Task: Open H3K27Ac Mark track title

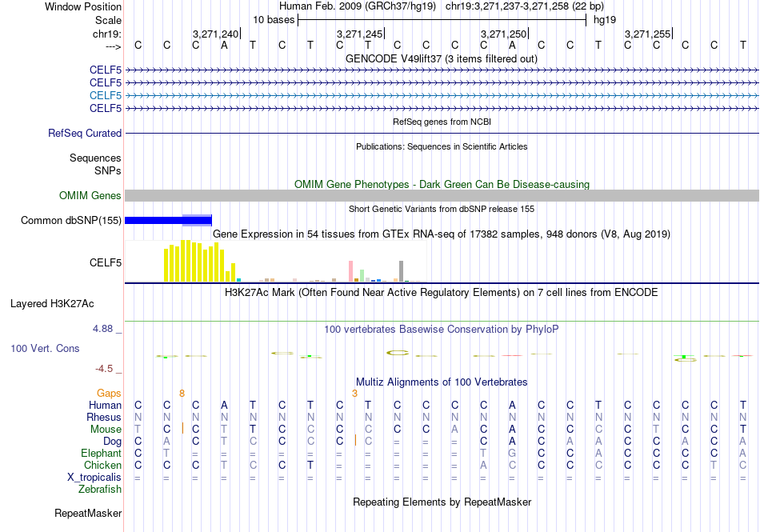Action: pyautogui.click(x=442, y=293)
